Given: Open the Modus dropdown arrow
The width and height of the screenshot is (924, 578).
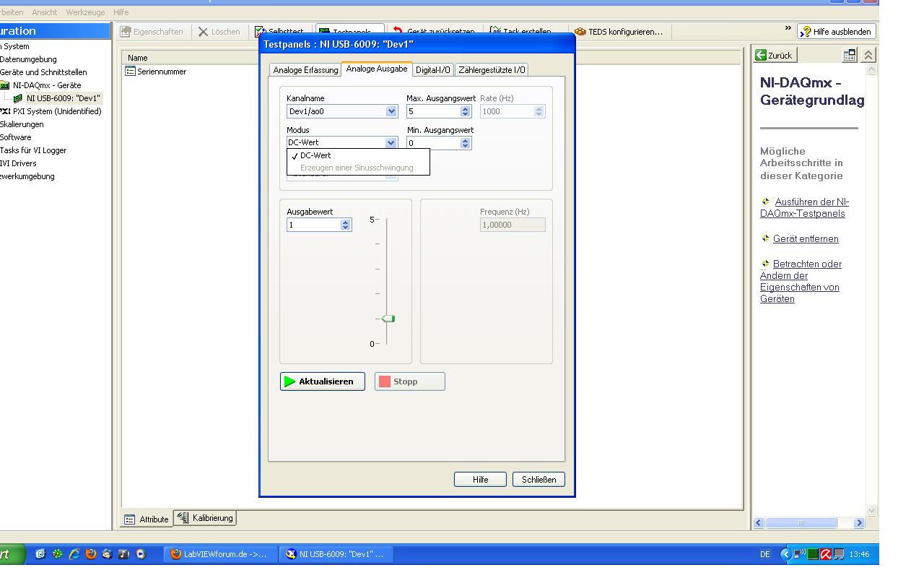Looking at the screenshot, I should 391,142.
